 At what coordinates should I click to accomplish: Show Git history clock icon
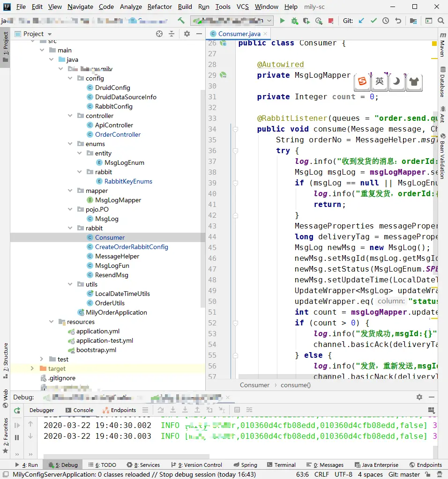386,21
